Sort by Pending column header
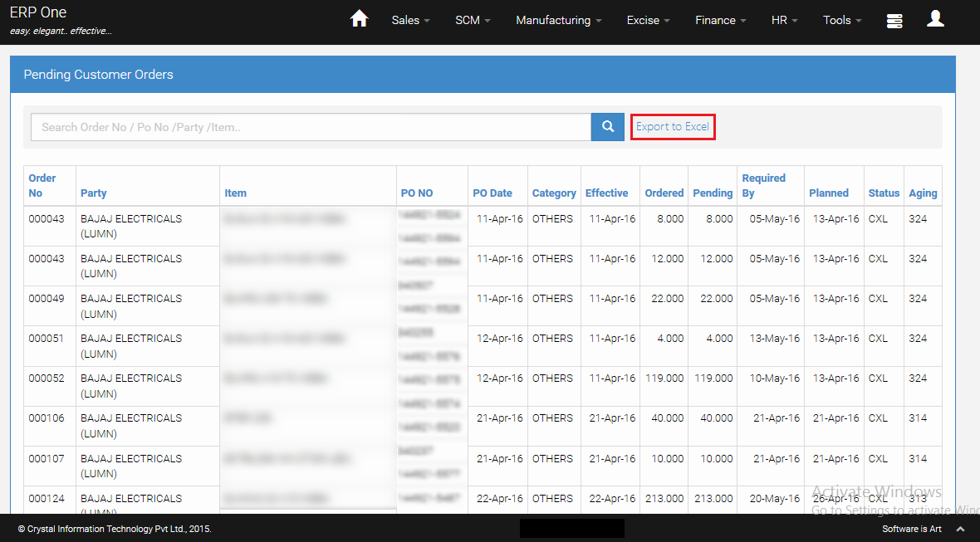Image resolution: width=980 pixels, height=542 pixels. pyautogui.click(x=713, y=193)
